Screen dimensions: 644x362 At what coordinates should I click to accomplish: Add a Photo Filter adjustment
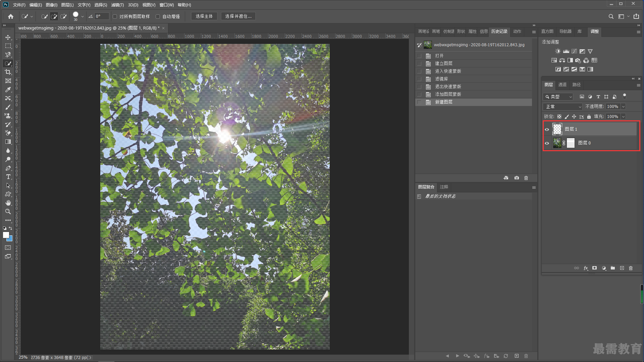pos(578,60)
